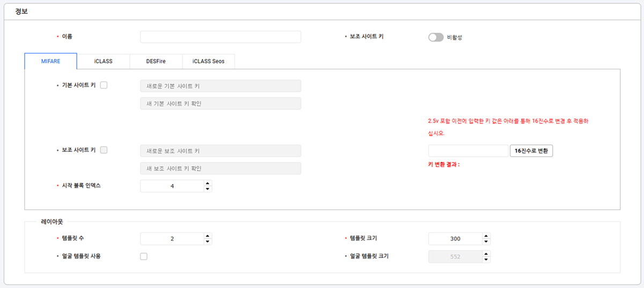Decrease the 얼굴 템플릿 크기 value
644x288 pixels.
tap(486, 260)
